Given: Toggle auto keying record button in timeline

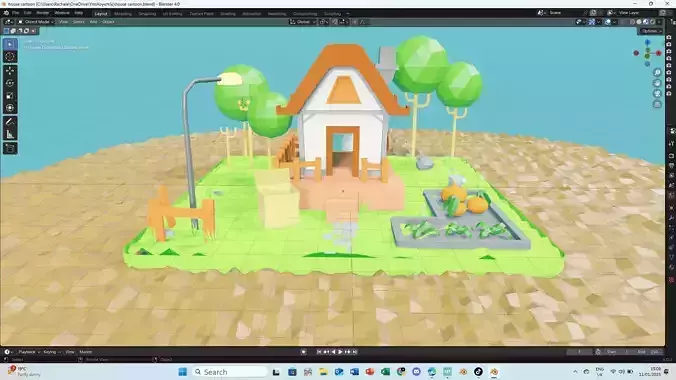Looking at the screenshot, I should pos(304,352).
